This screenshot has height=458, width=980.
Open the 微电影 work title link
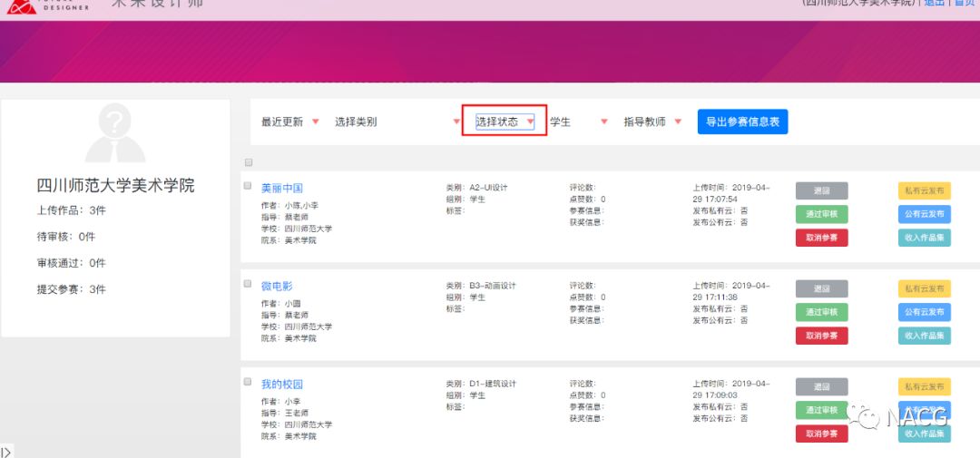[x=277, y=287]
